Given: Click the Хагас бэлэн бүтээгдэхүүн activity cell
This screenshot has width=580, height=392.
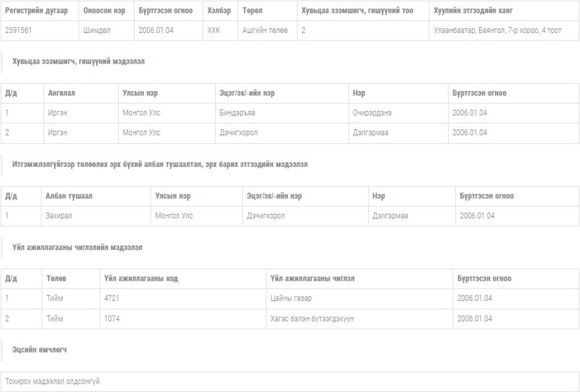Looking at the screenshot, I should coord(312,319).
